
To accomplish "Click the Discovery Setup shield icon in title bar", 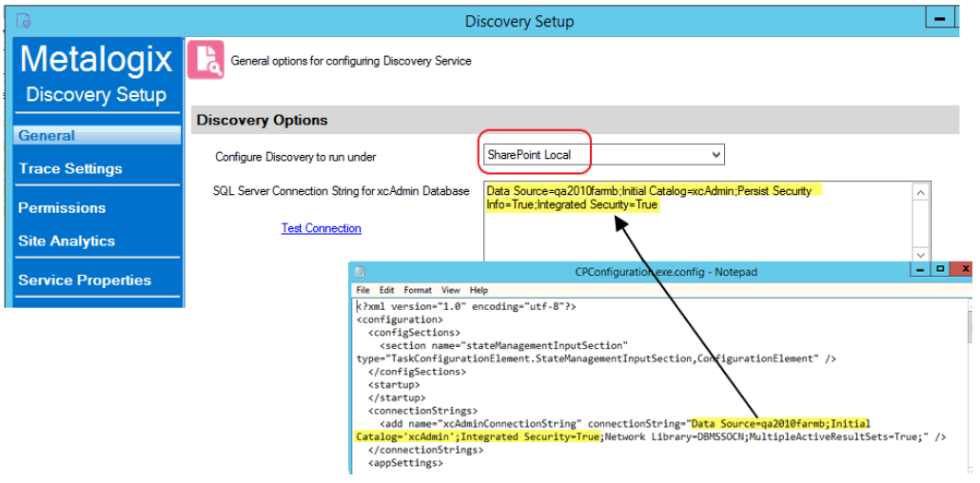I will (24, 21).
